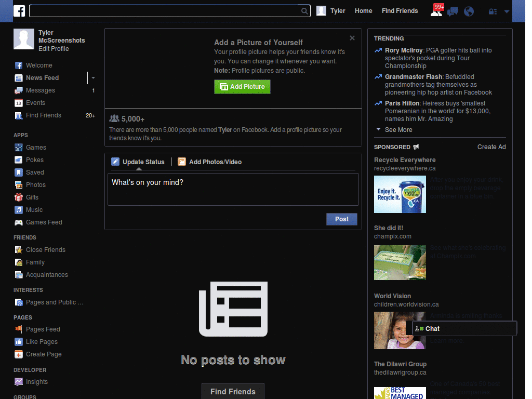Viewport: 532px width, 399px height.
Task: Open the privacy shortcuts lock icon
Action: tap(493, 11)
